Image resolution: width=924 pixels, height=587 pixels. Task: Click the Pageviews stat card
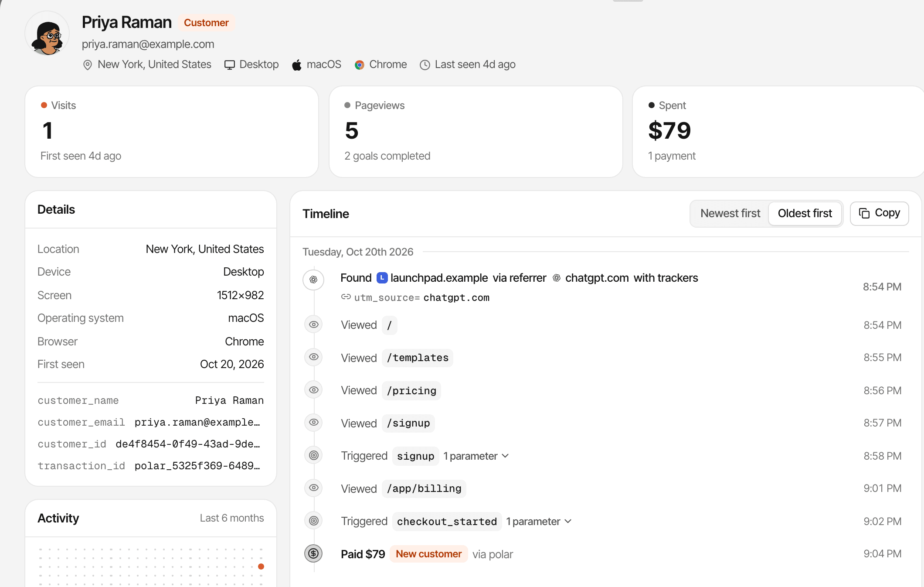(476, 132)
